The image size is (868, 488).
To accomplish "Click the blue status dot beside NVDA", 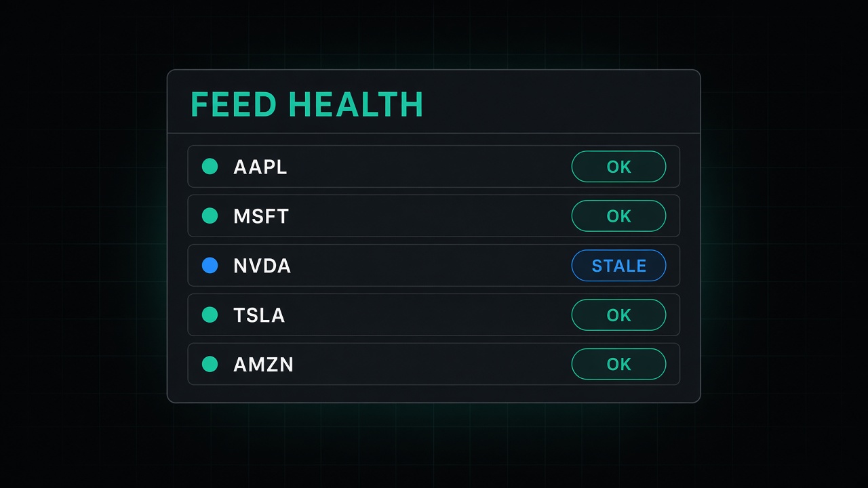I will (x=210, y=265).
